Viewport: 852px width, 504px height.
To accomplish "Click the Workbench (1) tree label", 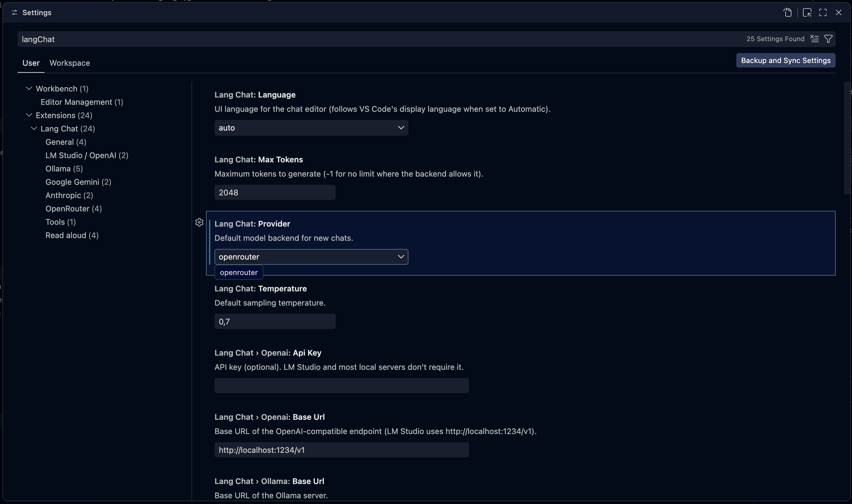I will [62, 89].
